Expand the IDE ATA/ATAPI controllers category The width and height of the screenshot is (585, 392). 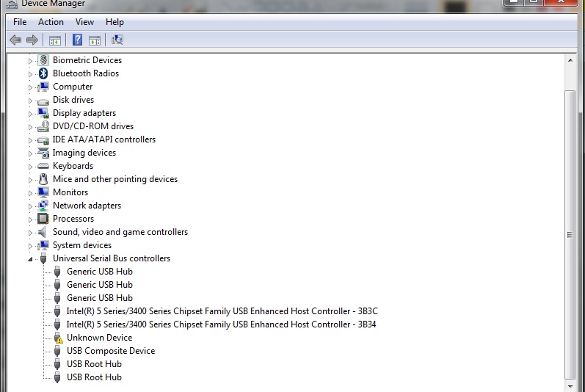[30, 140]
